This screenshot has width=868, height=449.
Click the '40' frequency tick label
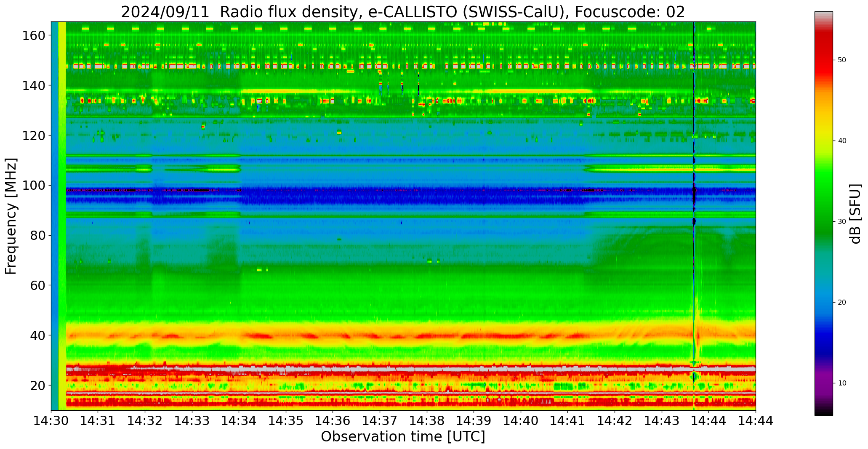37,335
